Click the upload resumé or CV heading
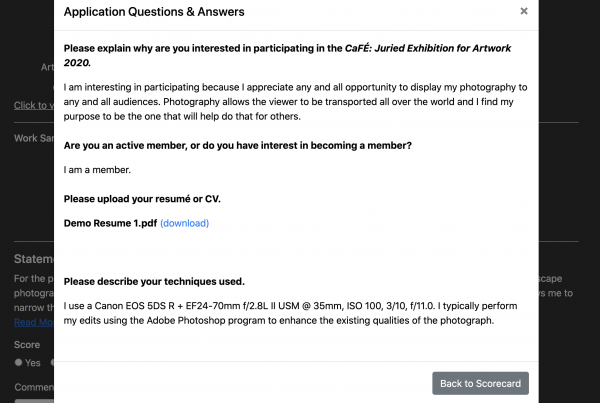 click(142, 199)
